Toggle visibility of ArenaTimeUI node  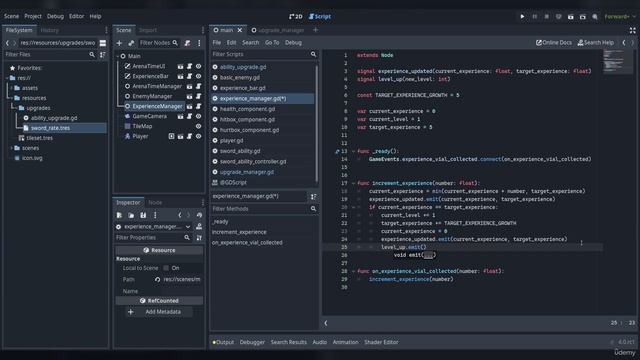point(198,66)
